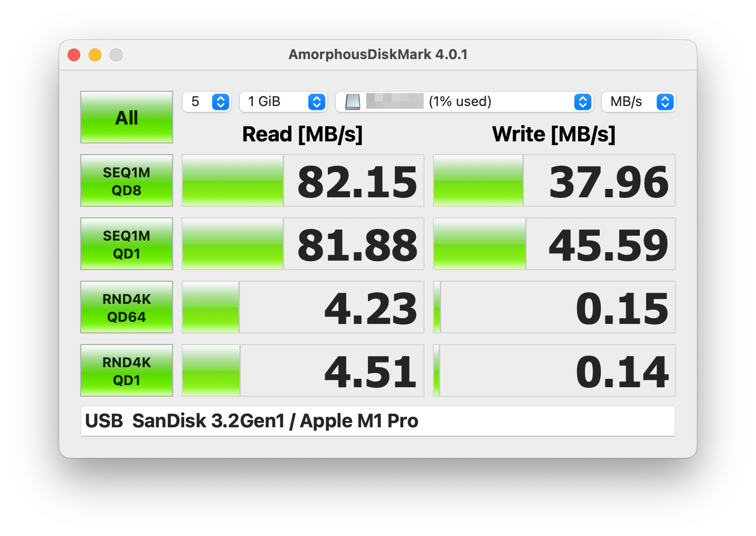Screen dimensions: 756x536
Task: Click the SEQ1M QD8 write value 37.96
Action: pos(609,181)
